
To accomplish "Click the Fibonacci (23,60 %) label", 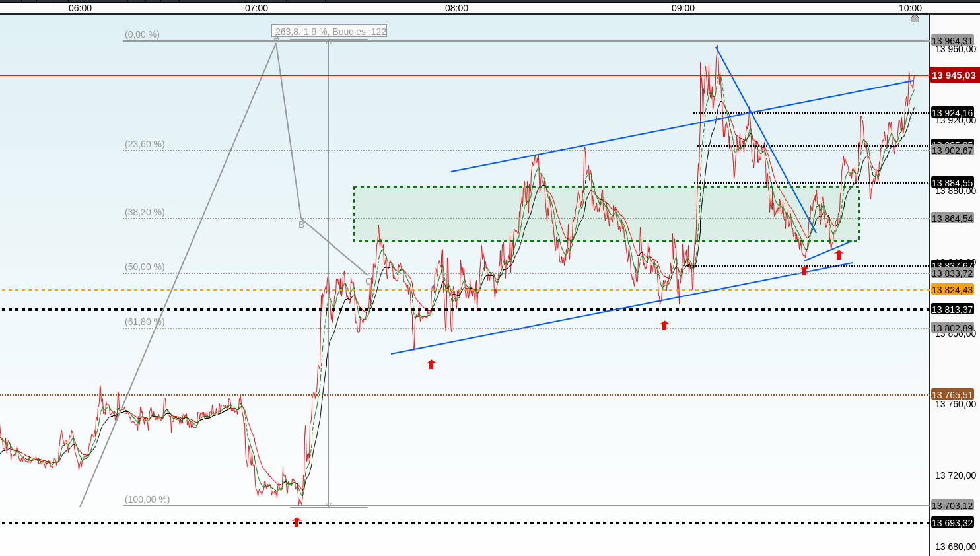I will 145,144.
